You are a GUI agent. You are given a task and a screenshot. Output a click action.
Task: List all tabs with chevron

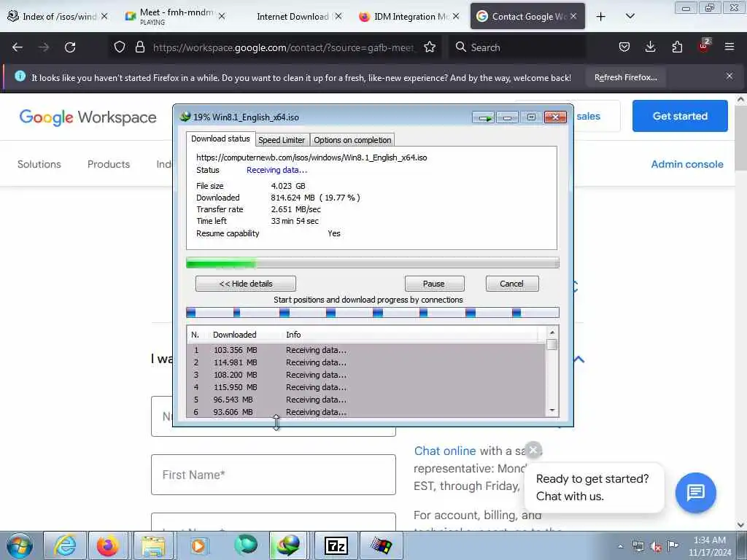pos(630,16)
